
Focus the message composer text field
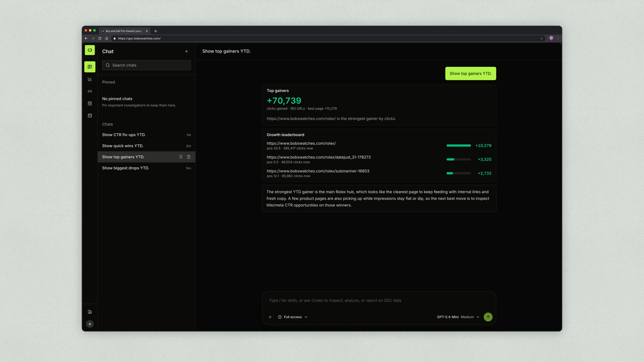(379, 301)
